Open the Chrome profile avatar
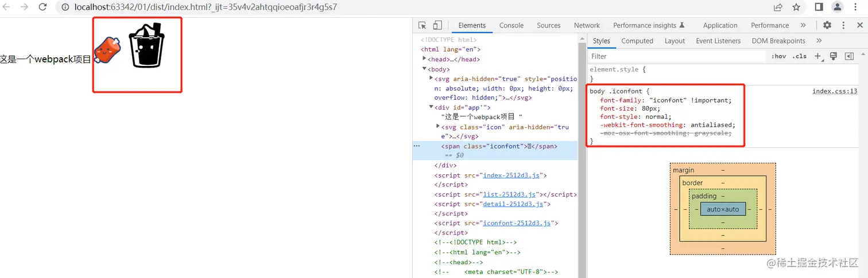Image resolution: width=868 pixels, height=278 pixels. click(838, 7)
